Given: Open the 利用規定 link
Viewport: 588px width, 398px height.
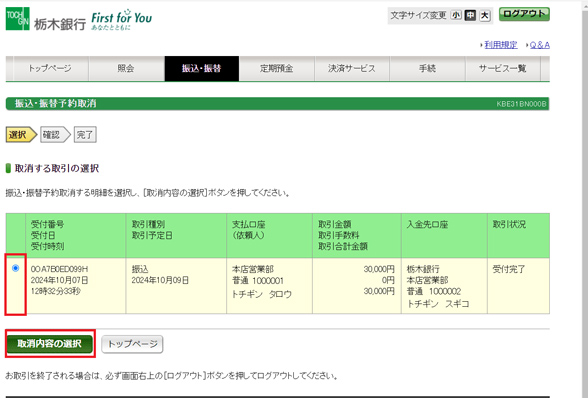Looking at the screenshot, I should [x=501, y=45].
